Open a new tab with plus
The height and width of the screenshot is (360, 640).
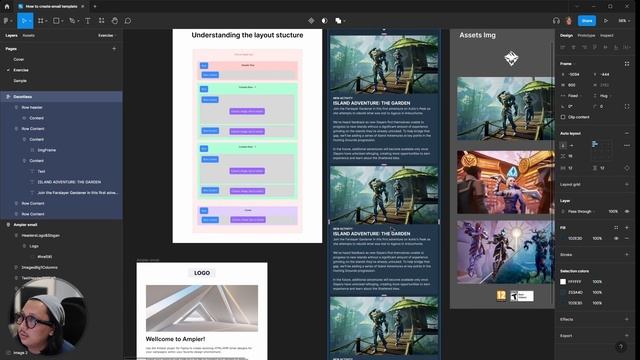(x=95, y=7)
